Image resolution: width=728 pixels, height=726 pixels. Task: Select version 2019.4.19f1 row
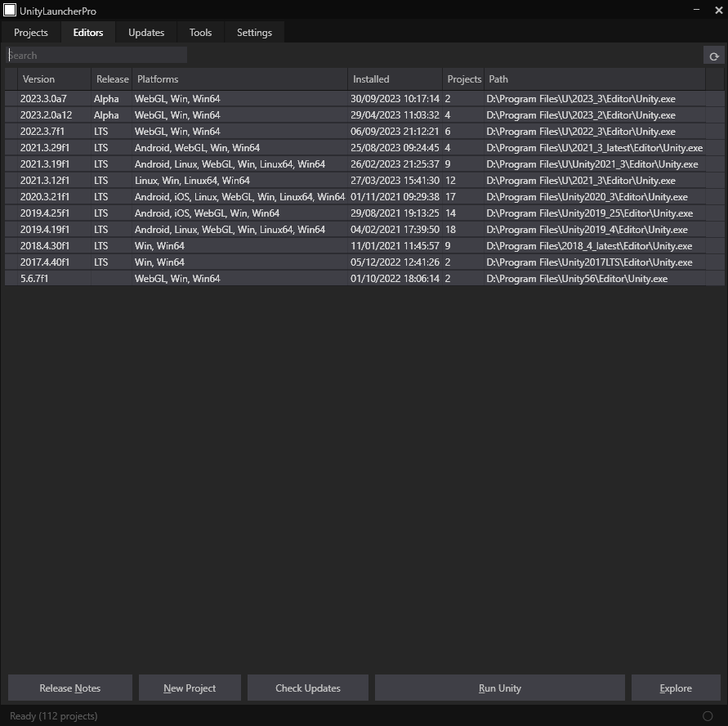[x=364, y=230]
